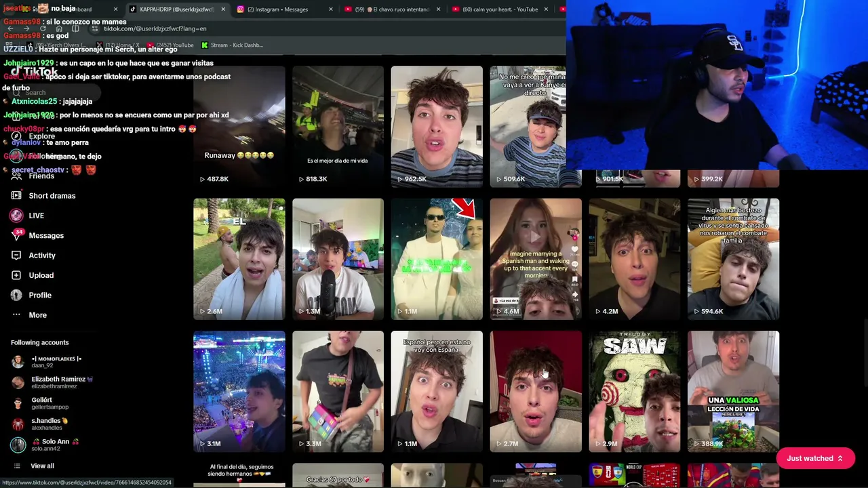
Task: Open Gellért avatar in Following accounts
Action: [x=18, y=403]
